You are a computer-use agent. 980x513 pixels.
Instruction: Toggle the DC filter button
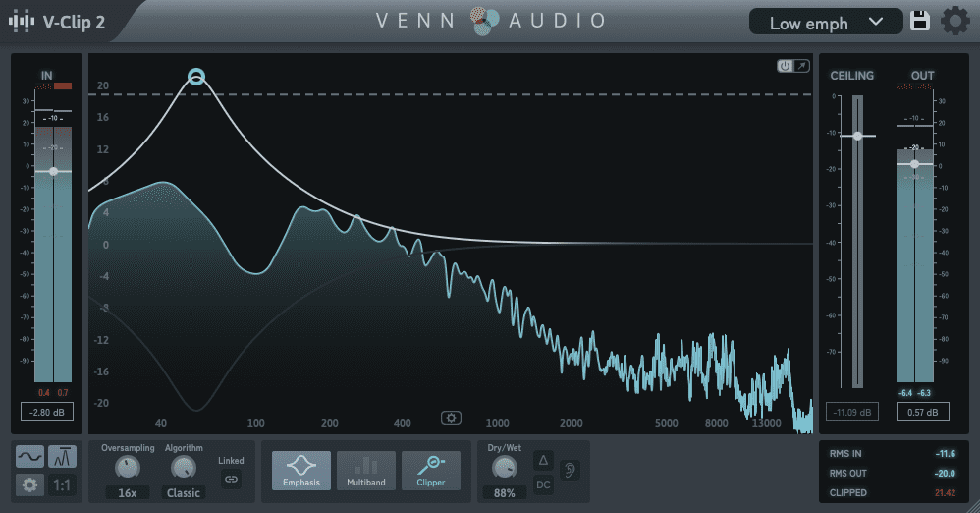tap(543, 484)
